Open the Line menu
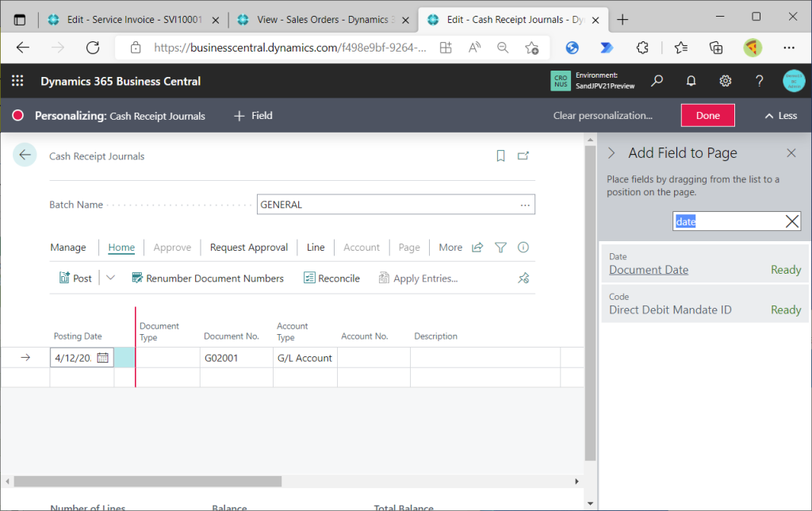Viewport: 812px width, 511px height. point(316,248)
